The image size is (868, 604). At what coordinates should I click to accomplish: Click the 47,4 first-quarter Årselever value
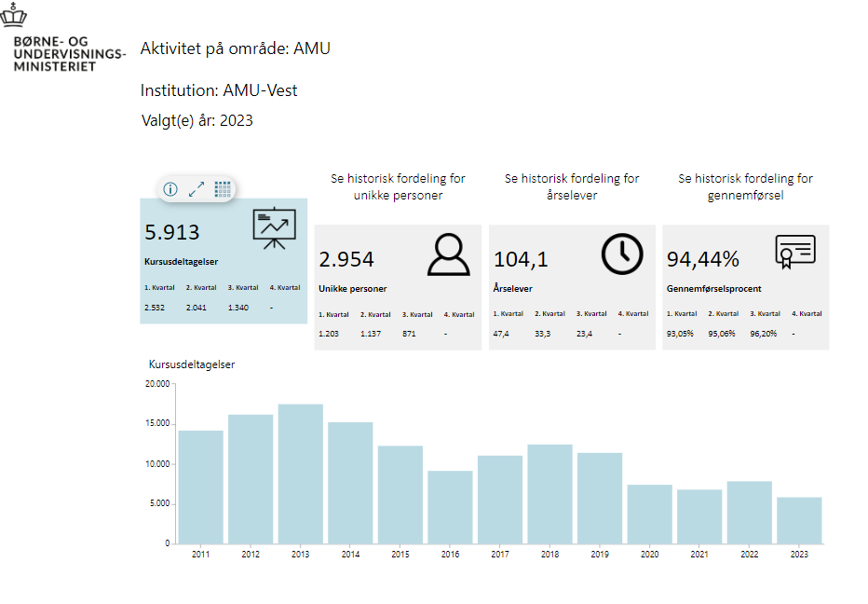tap(501, 334)
